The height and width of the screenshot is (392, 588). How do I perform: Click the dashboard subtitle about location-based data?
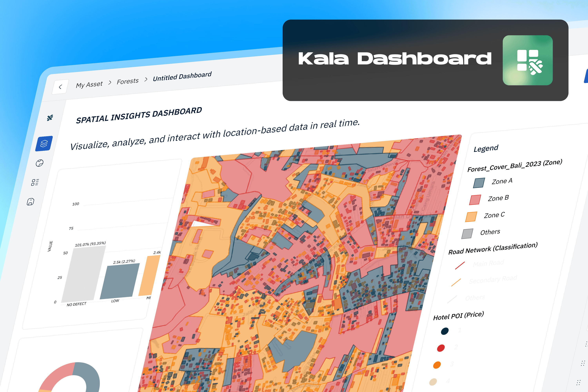point(215,134)
